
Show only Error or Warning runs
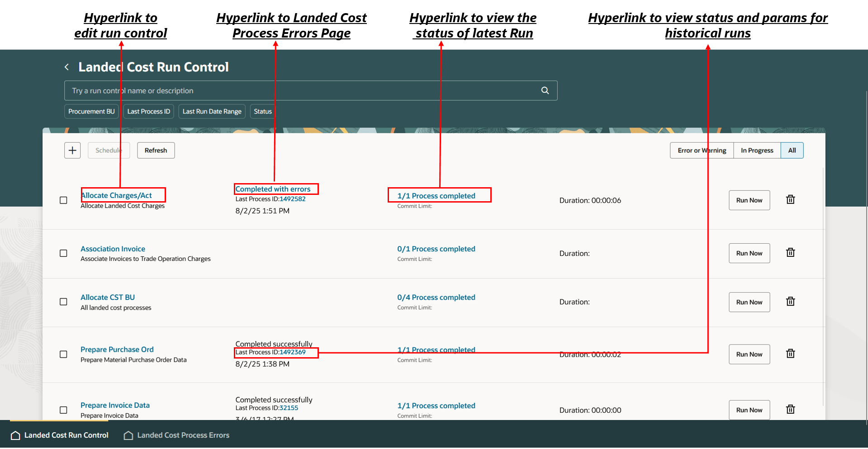coord(702,151)
